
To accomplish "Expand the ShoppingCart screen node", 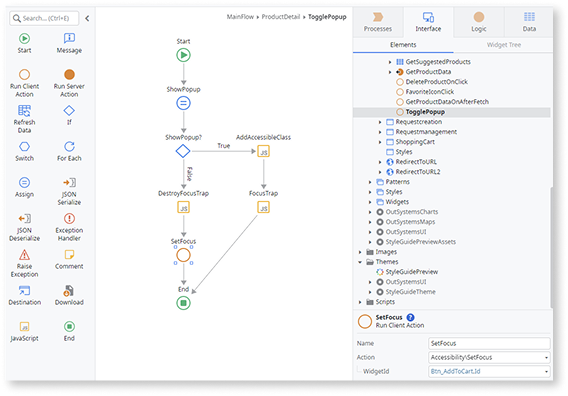I will 380,142.
